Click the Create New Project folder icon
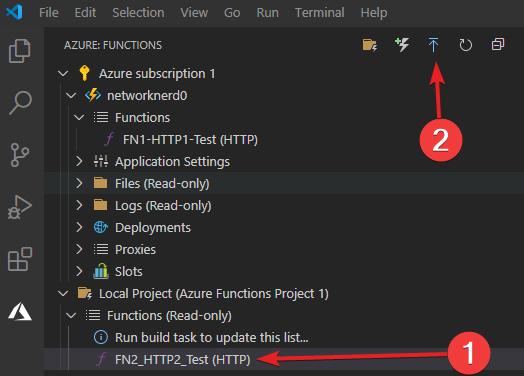524x376 pixels. tap(370, 45)
